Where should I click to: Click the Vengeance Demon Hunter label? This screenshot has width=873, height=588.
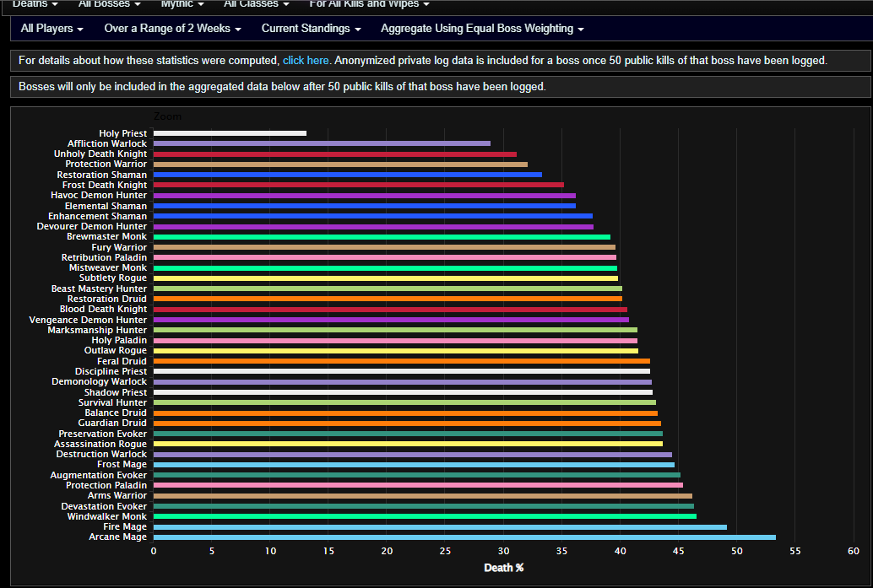88,320
